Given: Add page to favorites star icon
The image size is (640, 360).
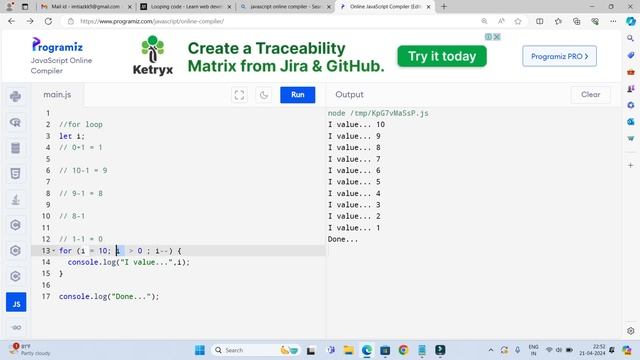Looking at the screenshot, I should (x=518, y=21).
